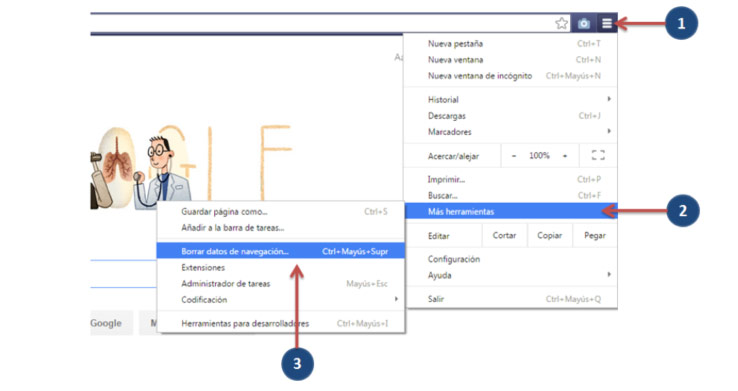Choose Más herramientas menu entry
The height and width of the screenshot is (391, 738).
[511, 211]
